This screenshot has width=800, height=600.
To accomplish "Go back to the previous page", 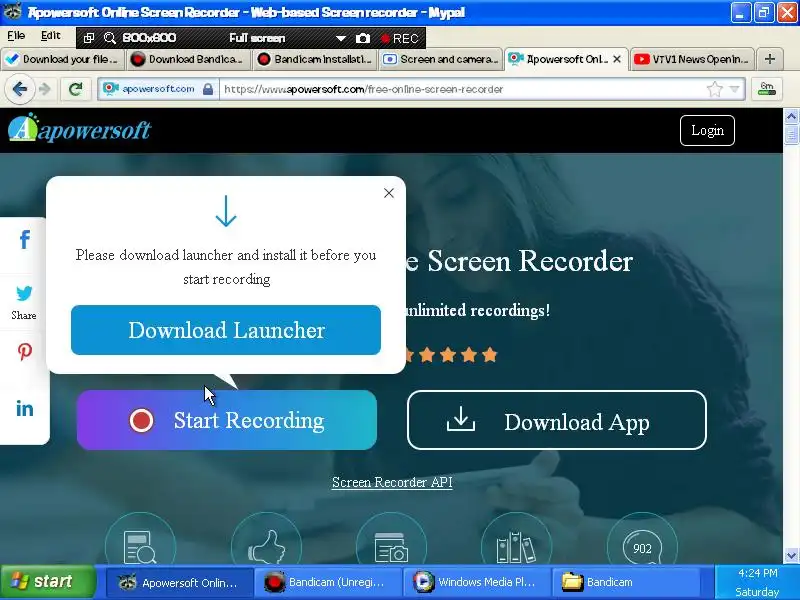I will (20, 89).
